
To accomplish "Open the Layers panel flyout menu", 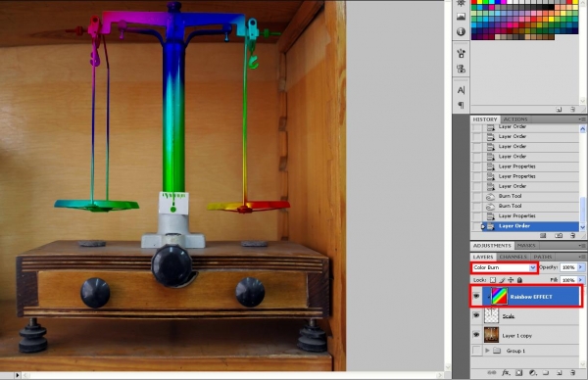I will point(582,257).
